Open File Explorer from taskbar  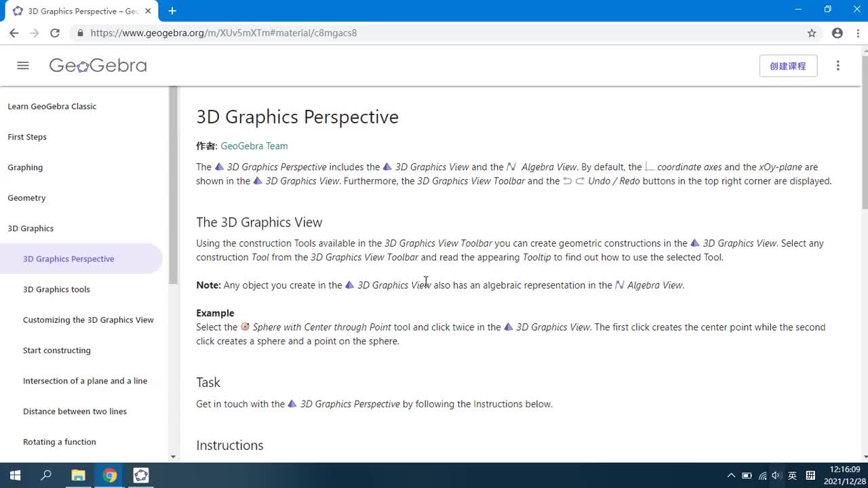(x=78, y=475)
